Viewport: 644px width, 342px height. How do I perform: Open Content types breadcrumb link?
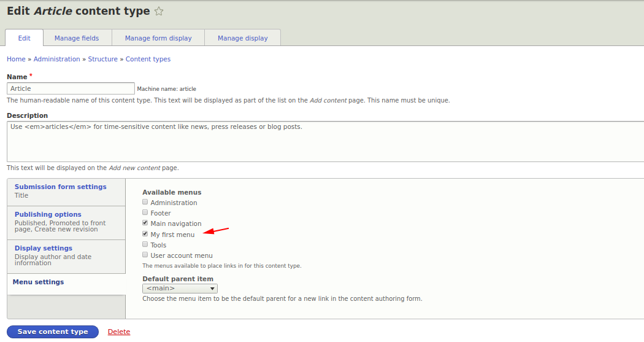click(x=148, y=59)
